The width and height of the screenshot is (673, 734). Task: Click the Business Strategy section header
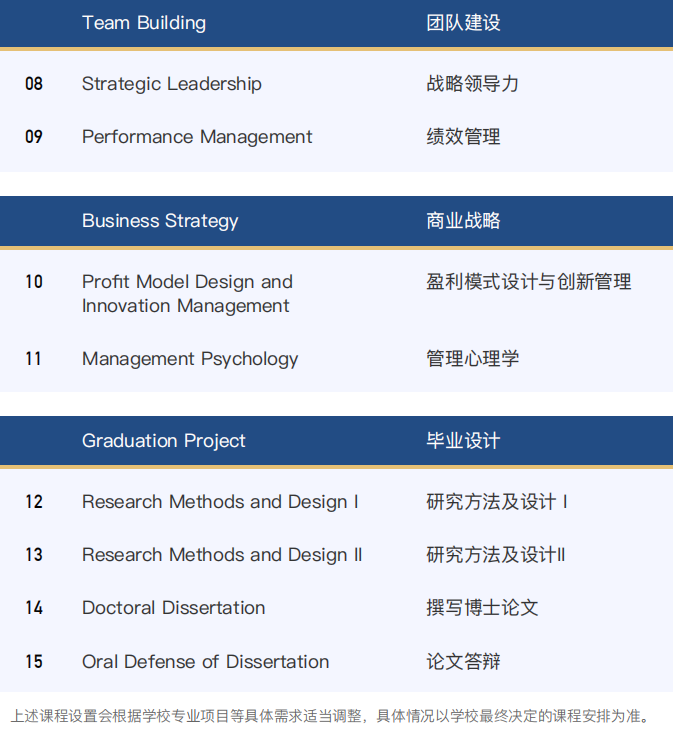[x=160, y=221]
